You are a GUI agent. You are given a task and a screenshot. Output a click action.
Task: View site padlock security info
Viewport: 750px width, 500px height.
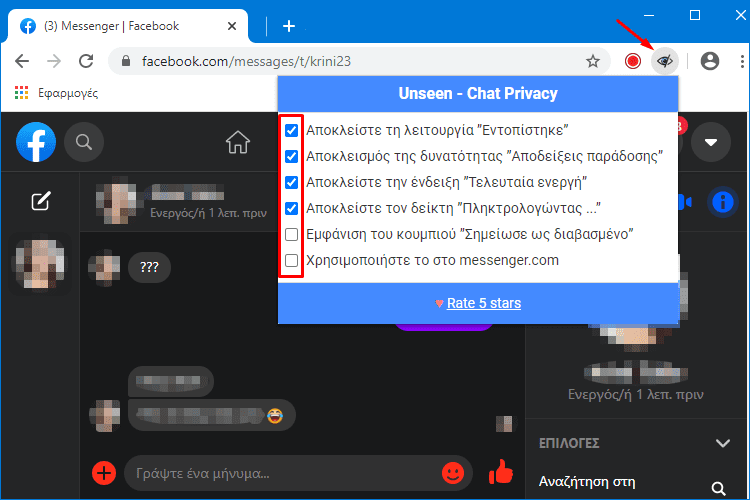(x=126, y=61)
